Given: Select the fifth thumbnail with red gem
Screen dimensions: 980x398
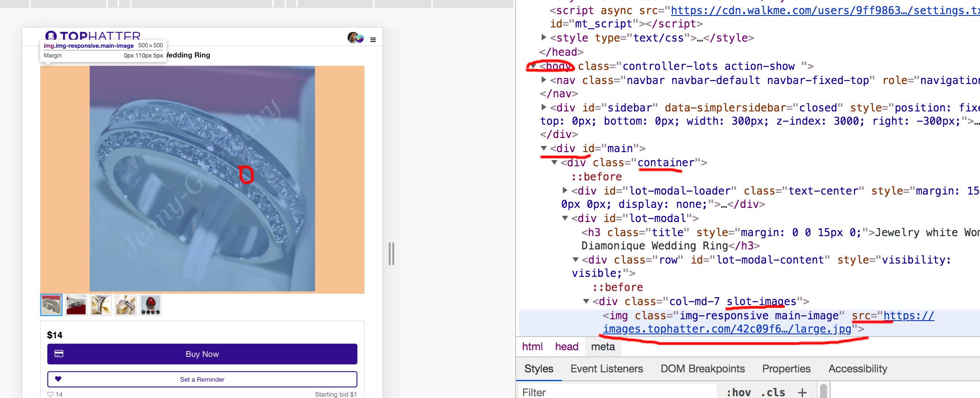Looking at the screenshot, I should [150, 305].
